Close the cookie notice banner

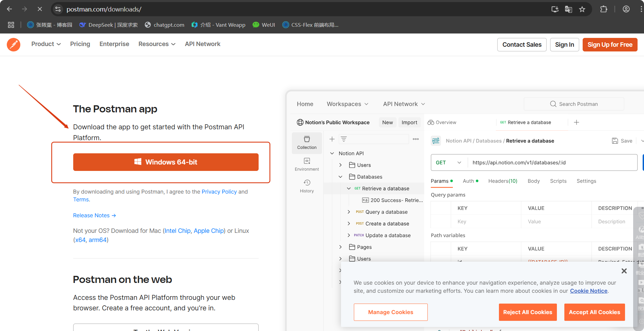click(624, 271)
